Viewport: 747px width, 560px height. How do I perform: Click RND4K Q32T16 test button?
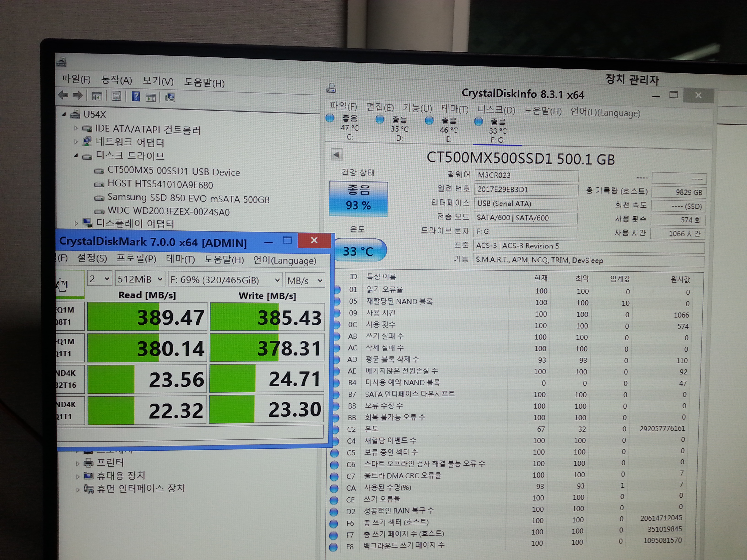coord(70,379)
